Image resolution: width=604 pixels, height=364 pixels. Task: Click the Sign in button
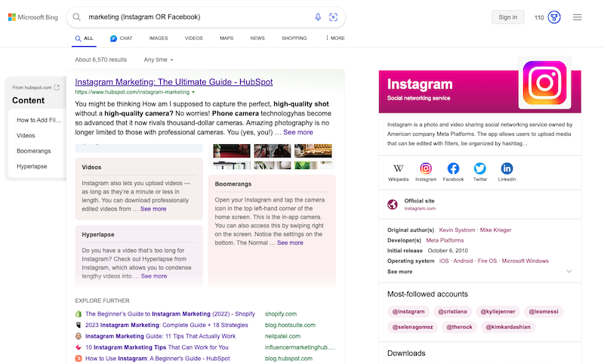tap(507, 17)
